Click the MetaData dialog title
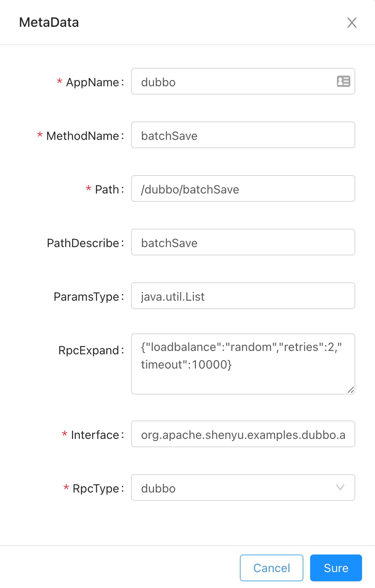The width and height of the screenshot is (375, 588). tap(49, 22)
